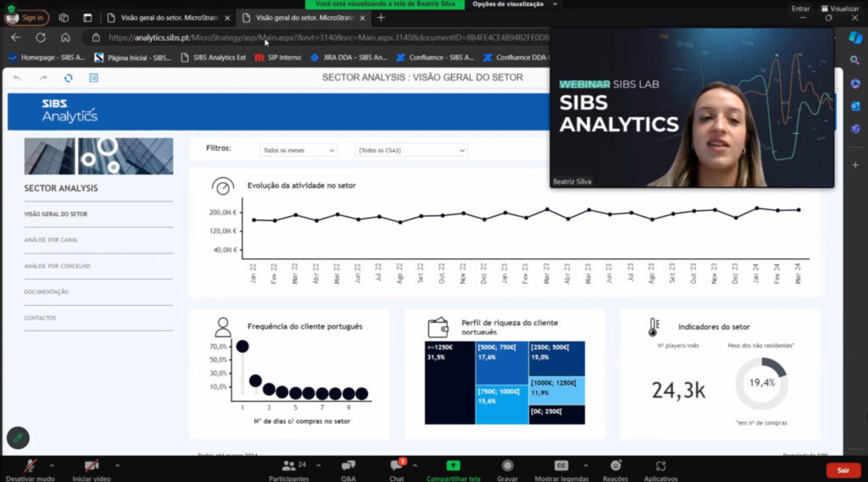Click the Aplicativos icon
This screenshot has width=868, height=482.
(x=660, y=466)
